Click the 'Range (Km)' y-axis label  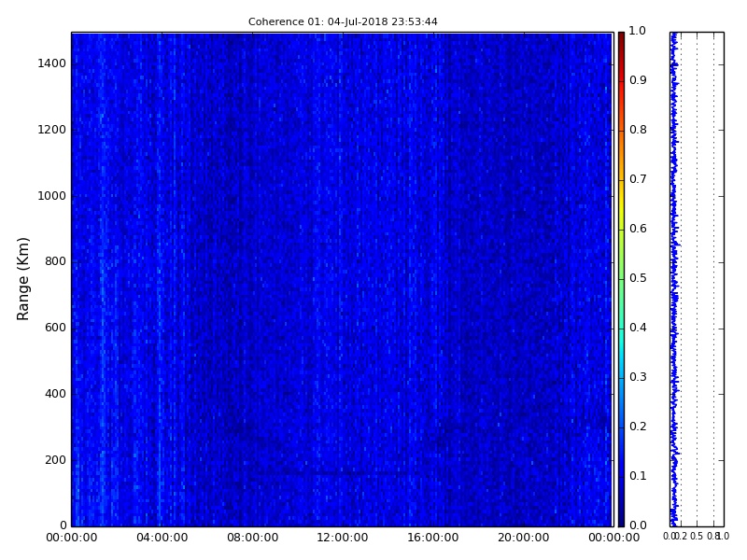pos(22,279)
